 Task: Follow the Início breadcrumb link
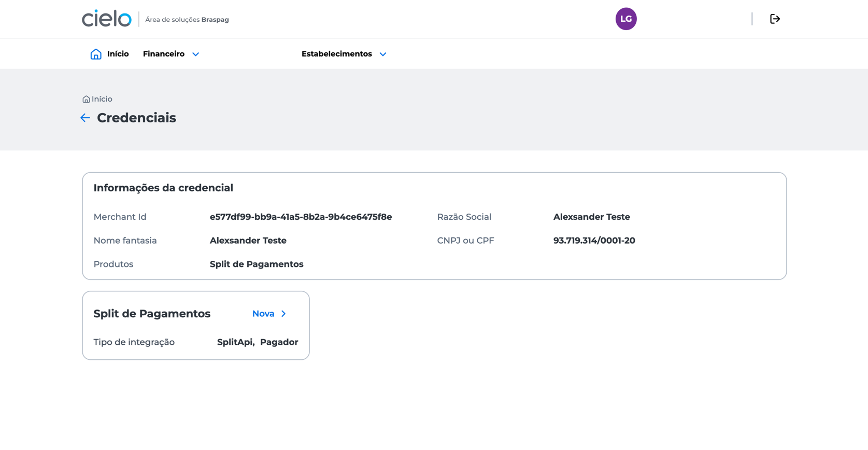(x=102, y=99)
